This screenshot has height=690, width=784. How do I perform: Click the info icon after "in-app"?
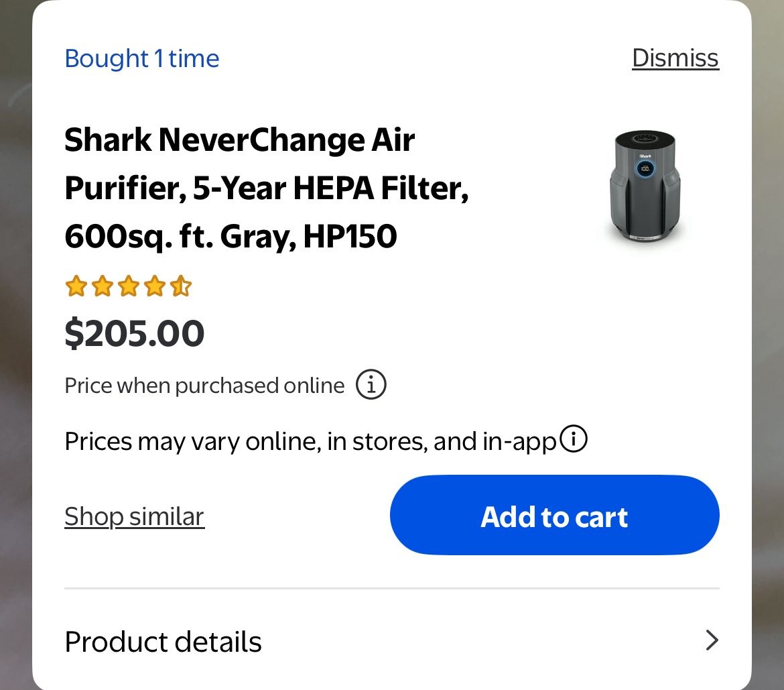coord(574,439)
